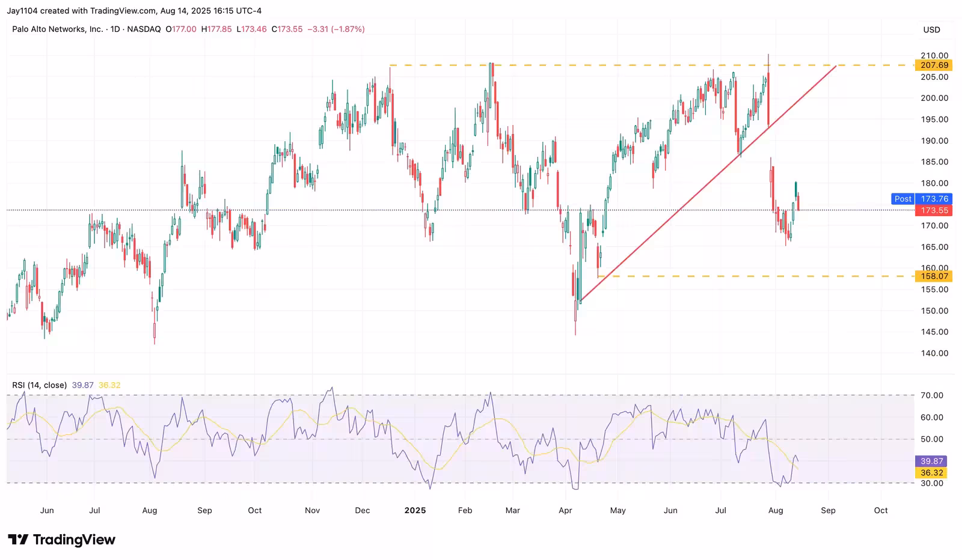
Task: Click the 70.00 RSI axis label
Action: [x=932, y=395]
